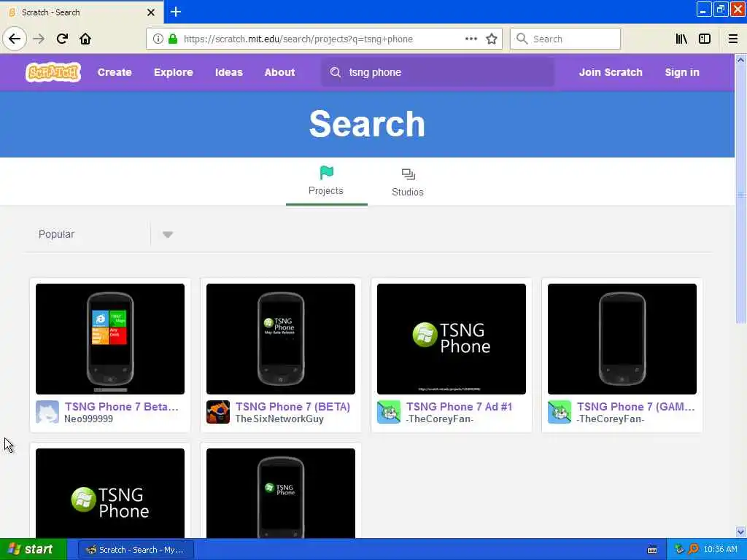747x560 pixels.
Task: Open second-row TSNG Phone logo thumbnail
Action: (110, 494)
